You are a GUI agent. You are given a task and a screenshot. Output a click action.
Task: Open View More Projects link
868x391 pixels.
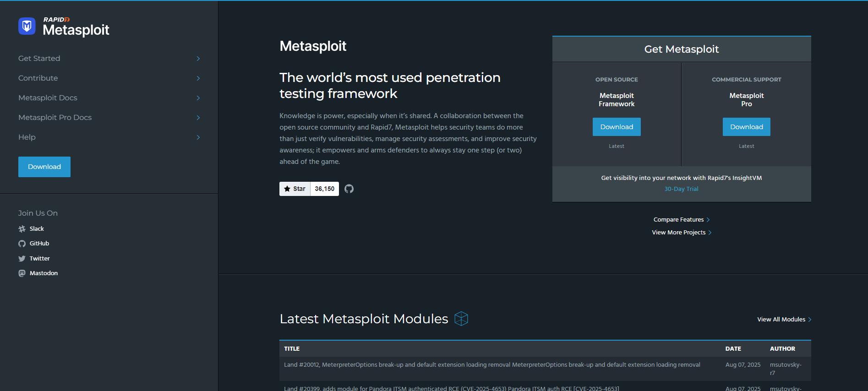682,233
